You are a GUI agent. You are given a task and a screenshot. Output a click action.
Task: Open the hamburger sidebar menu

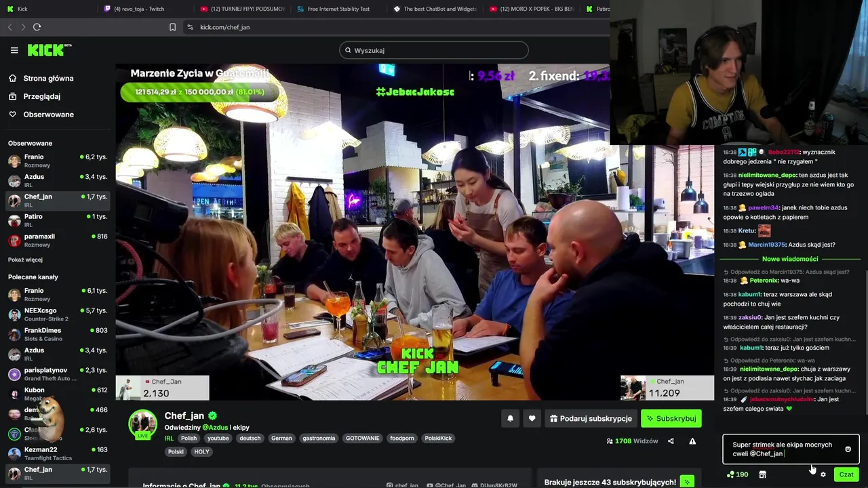point(14,50)
